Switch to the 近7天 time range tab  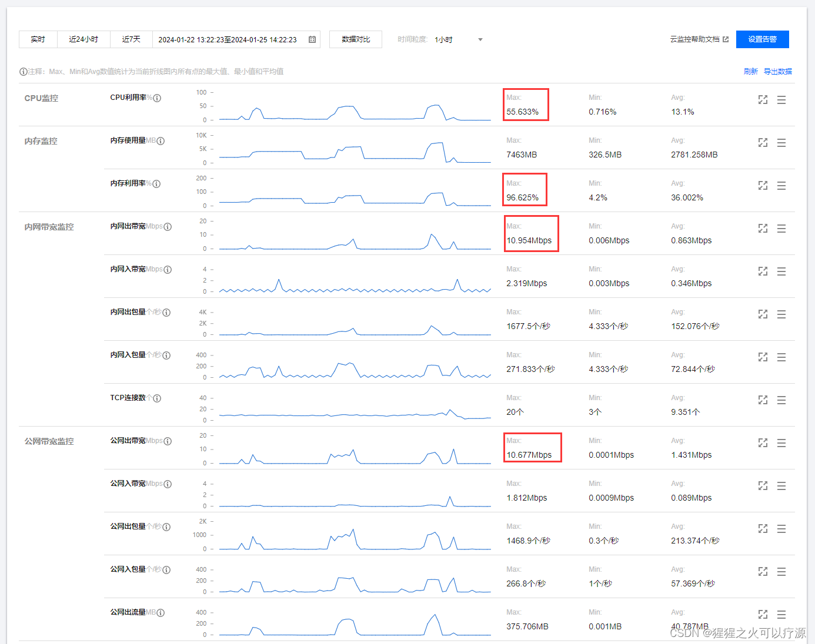(131, 39)
